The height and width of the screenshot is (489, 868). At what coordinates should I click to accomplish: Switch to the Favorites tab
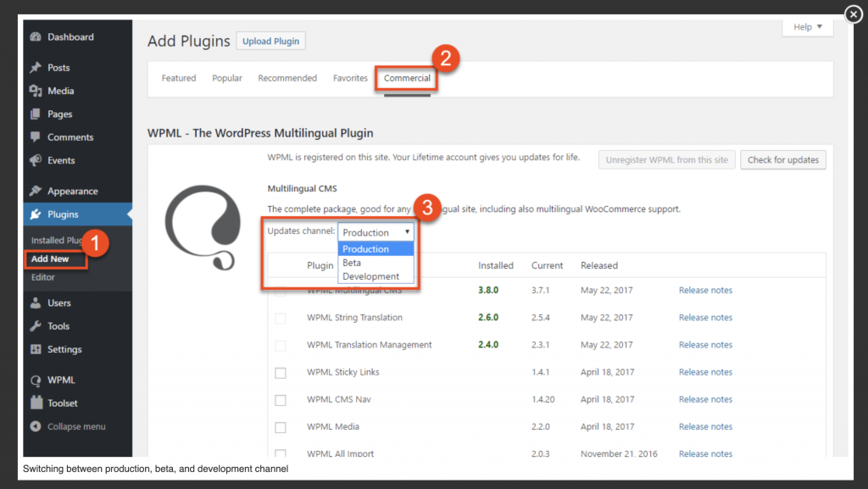350,78
